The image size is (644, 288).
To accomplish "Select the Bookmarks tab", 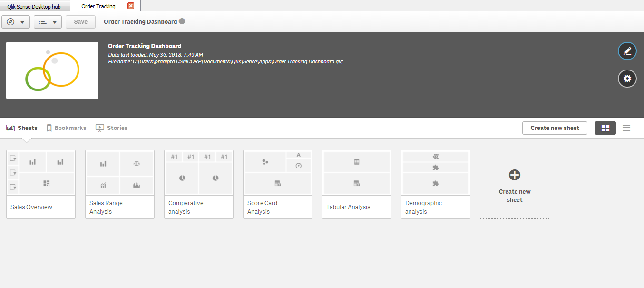I will pyautogui.click(x=66, y=128).
